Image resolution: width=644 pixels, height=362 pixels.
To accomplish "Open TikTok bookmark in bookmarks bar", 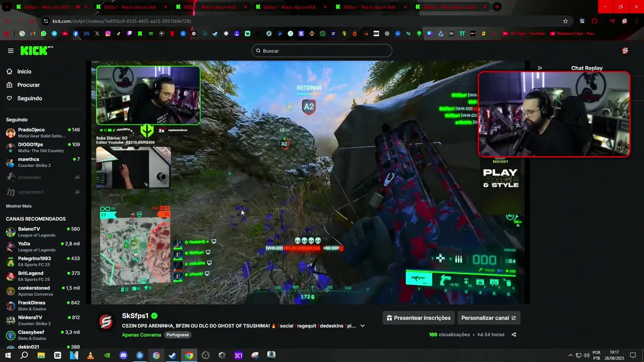I will point(119,34).
